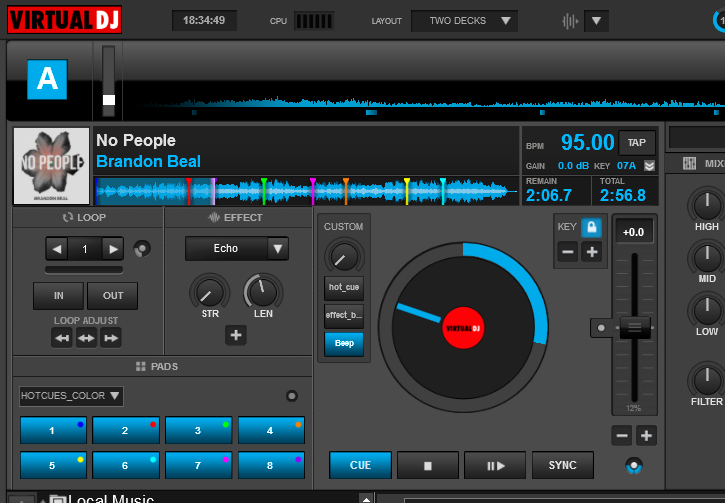The width and height of the screenshot is (725, 503).
Task: Click pitch bend minus button
Action: [x=622, y=436]
